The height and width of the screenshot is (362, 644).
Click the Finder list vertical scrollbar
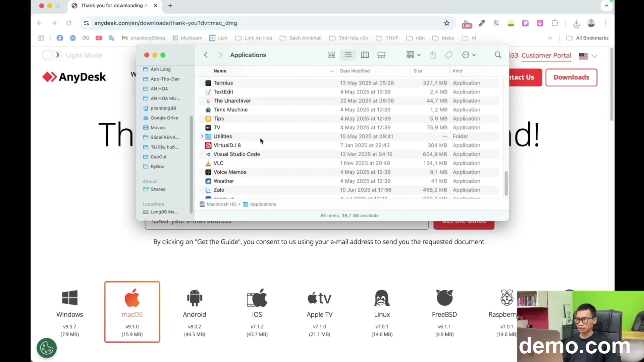[x=506, y=183]
